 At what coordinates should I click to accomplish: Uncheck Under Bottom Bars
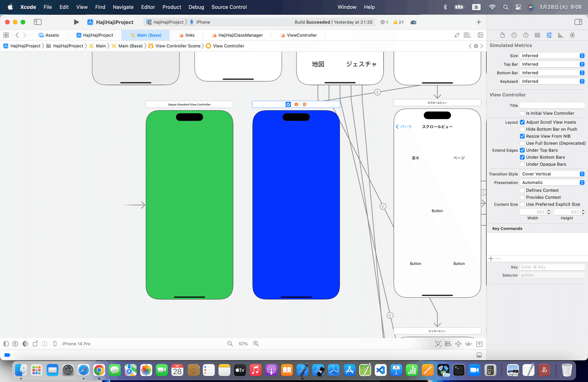pyautogui.click(x=522, y=157)
